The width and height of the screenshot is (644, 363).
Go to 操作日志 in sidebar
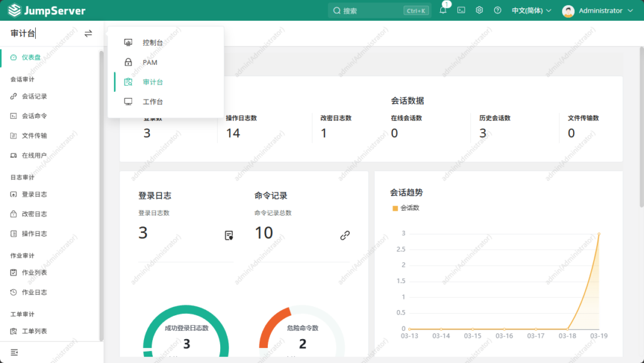[35, 233]
